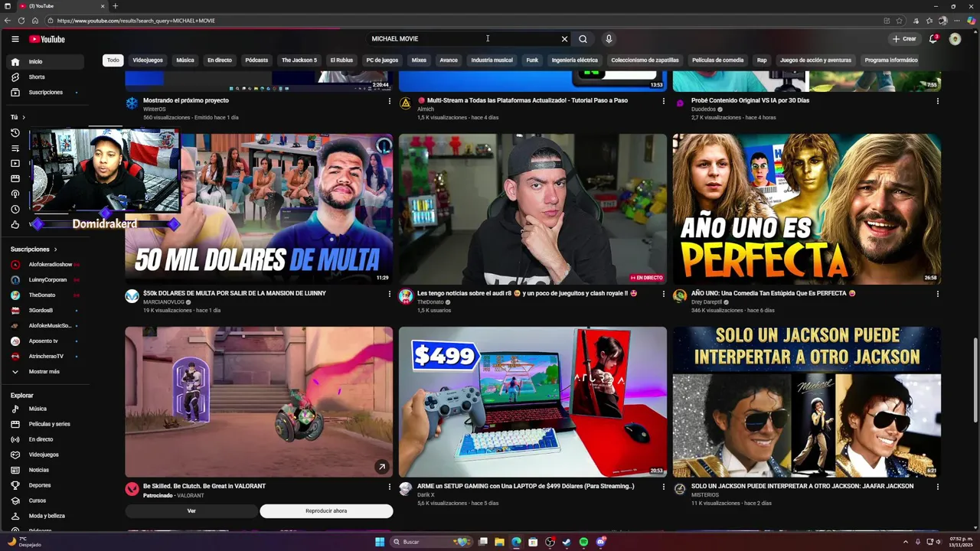The height and width of the screenshot is (551, 980).
Task: Open options menu for the VALORANT ad
Action: [389, 487]
